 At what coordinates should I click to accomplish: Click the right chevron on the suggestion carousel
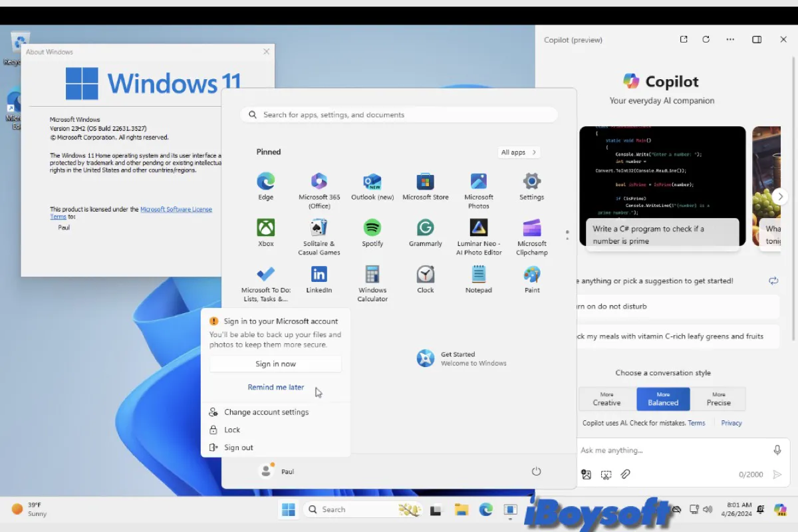779,196
